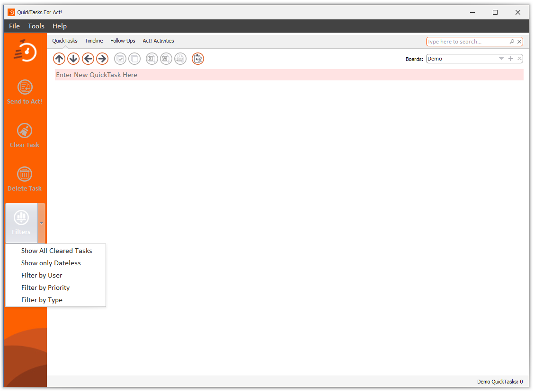Maximize the QuickTasks window
The image size is (534, 392).
(x=495, y=12)
